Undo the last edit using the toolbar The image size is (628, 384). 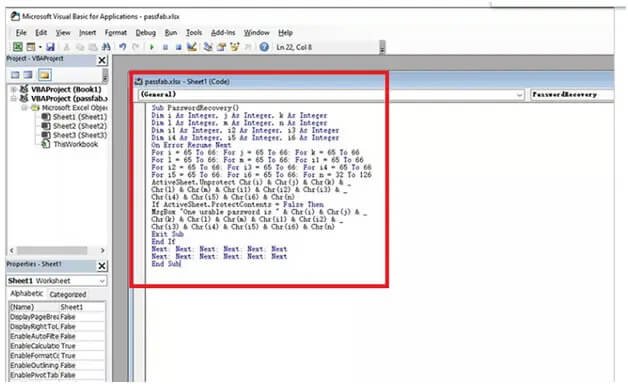123,47
